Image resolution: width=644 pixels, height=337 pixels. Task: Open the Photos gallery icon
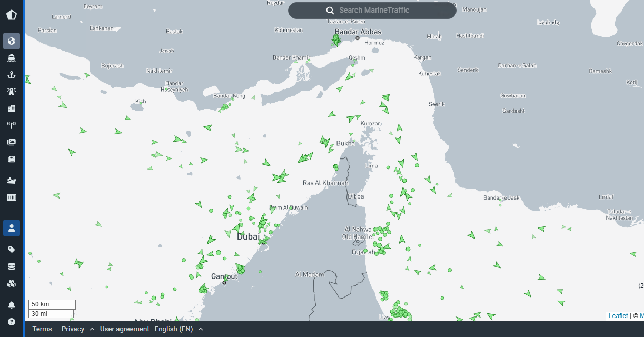point(12,142)
